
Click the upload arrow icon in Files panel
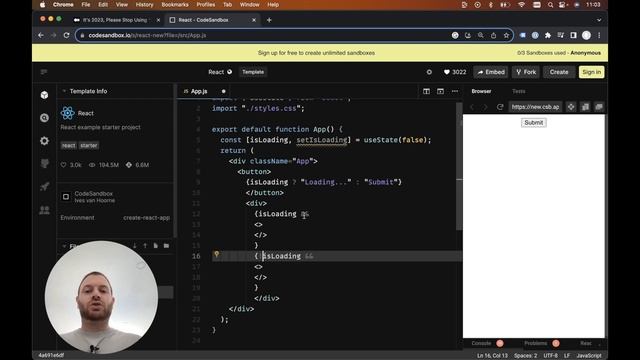tap(145, 246)
